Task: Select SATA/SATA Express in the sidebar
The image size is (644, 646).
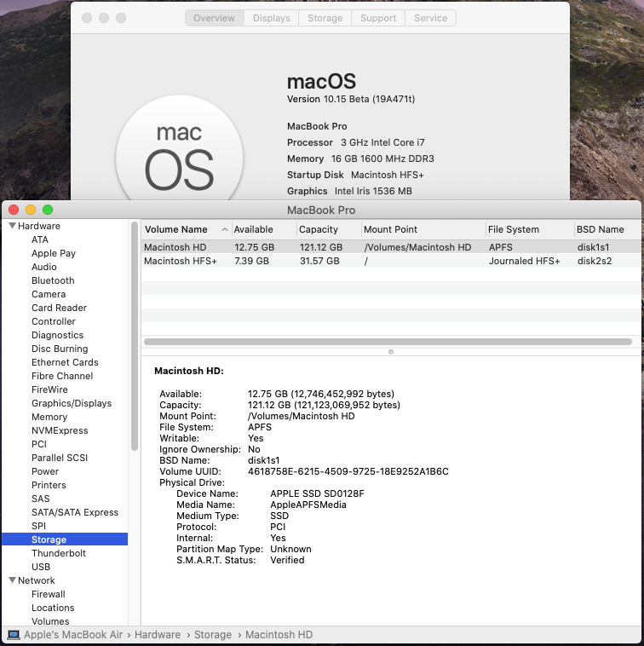Action: pos(75,512)
